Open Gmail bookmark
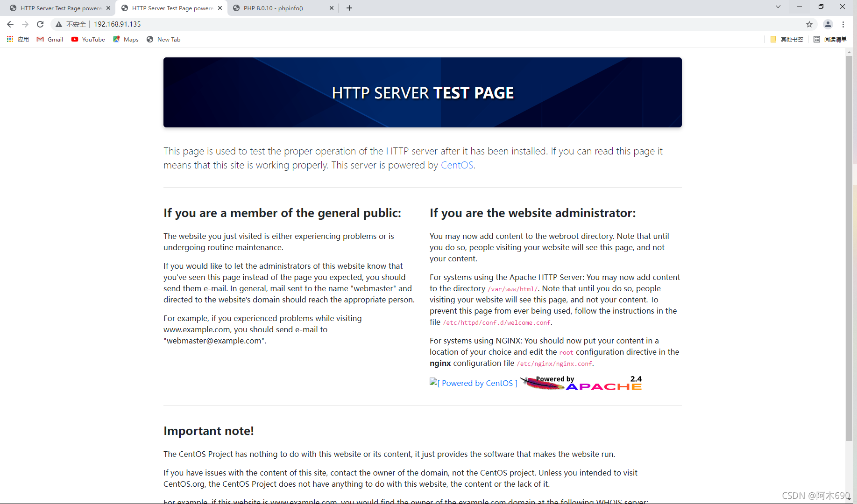This screenshot has height=504, width=857. click(50, 39)
